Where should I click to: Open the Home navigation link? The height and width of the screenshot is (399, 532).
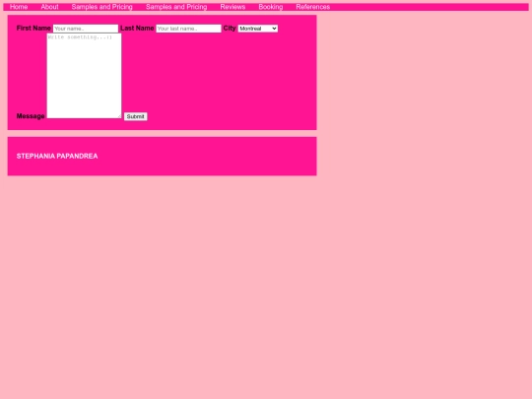pyautogui.click(x=19, y=7)
